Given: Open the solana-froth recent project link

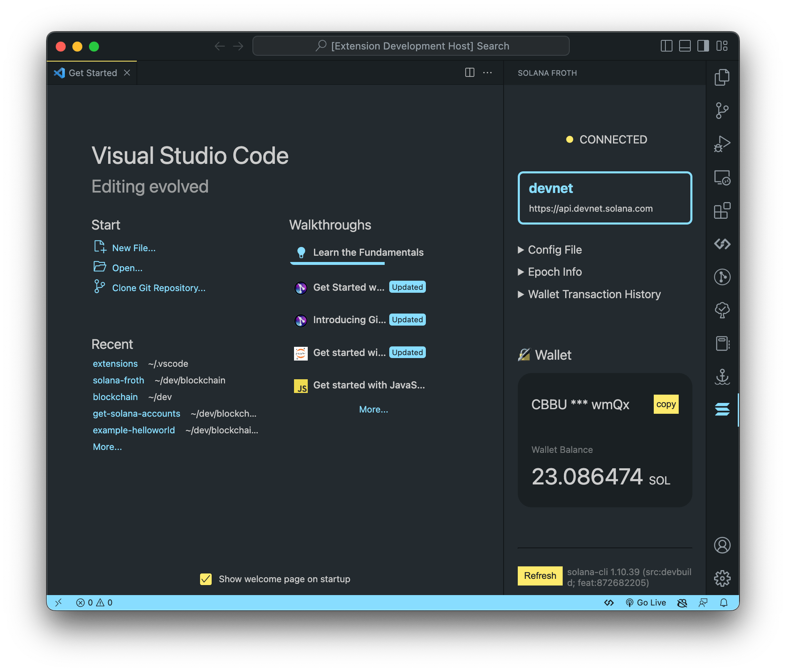Looking at the screenshot, I should (119, 380).
